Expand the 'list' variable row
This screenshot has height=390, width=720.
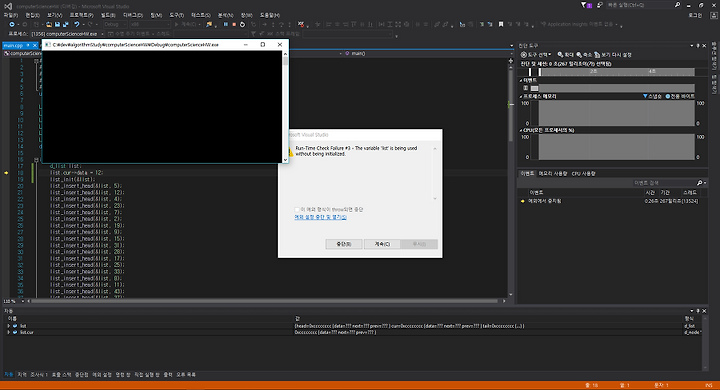(8, 326)
